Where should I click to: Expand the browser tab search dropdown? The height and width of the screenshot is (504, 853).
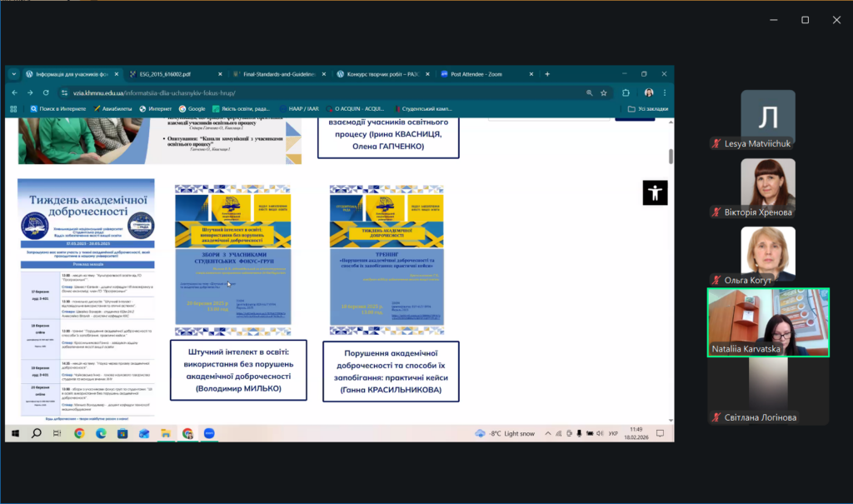click(x=14, y=73)
